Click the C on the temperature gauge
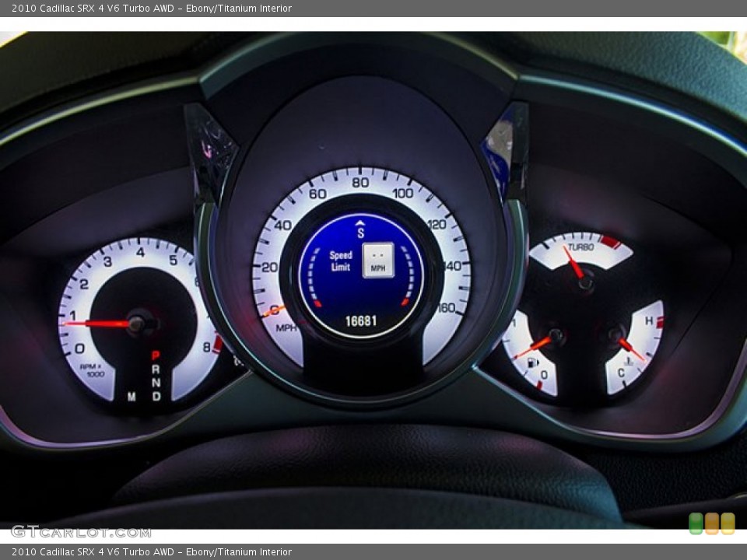Screen dimensions: 747x560 coord(621,373)
